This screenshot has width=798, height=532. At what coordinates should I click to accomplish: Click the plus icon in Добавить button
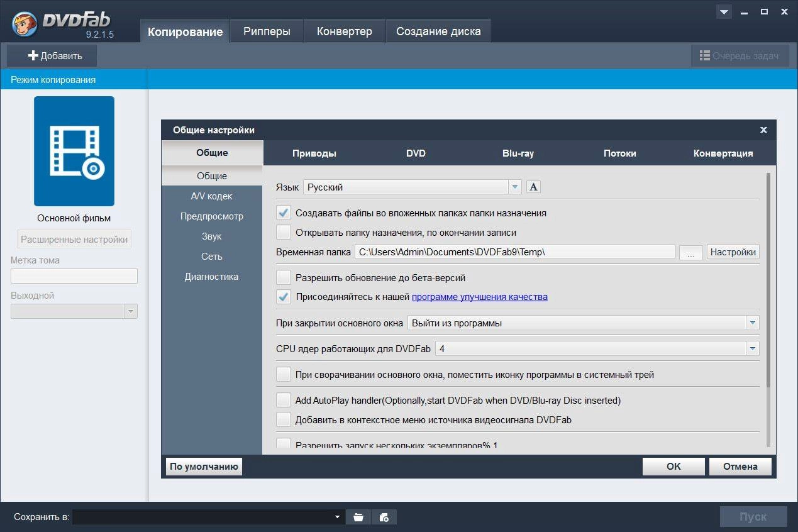[33, 56]
